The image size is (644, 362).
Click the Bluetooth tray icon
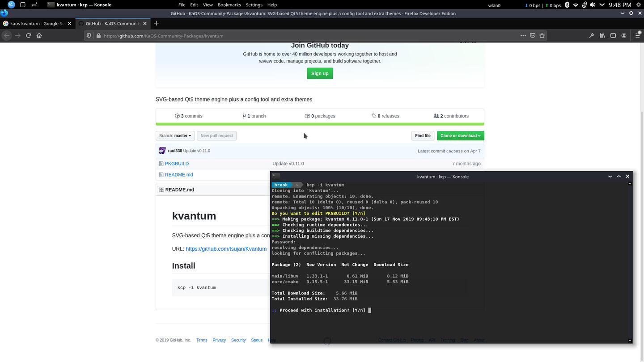[567, 5]
